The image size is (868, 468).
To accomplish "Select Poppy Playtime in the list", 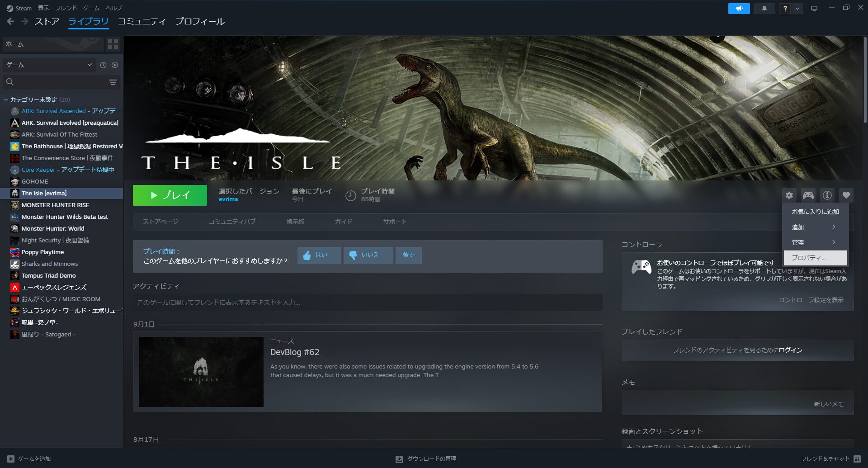I will [61, 252].
